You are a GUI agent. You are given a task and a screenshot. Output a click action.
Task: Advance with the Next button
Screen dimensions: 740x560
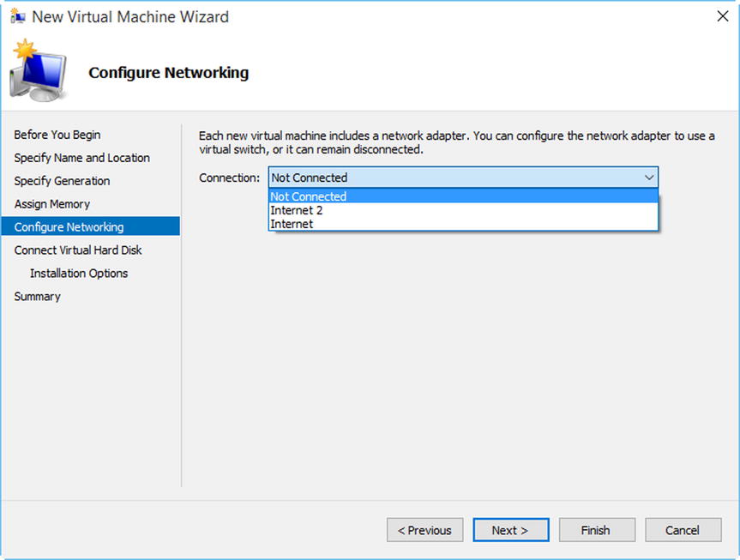point(511,530)
